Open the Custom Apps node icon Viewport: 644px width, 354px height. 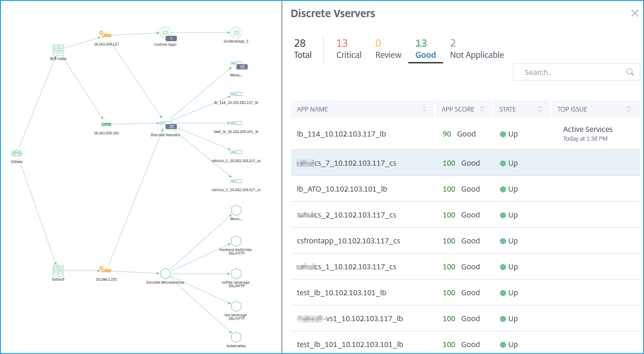[x=165, y=32]
